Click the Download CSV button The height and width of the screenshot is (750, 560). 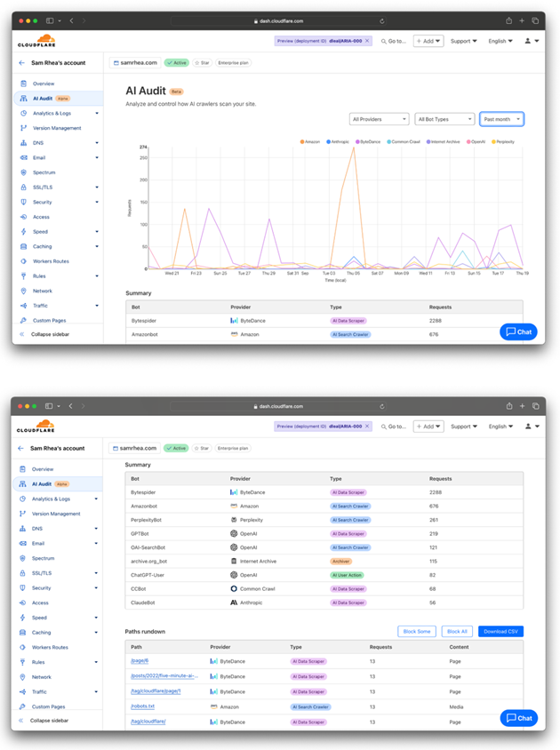coord(500,631)
